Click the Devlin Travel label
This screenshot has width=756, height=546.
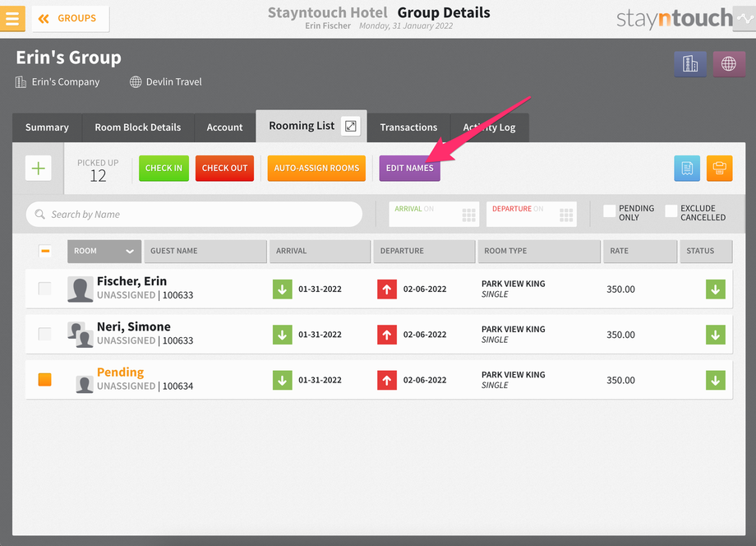point(173,82)
